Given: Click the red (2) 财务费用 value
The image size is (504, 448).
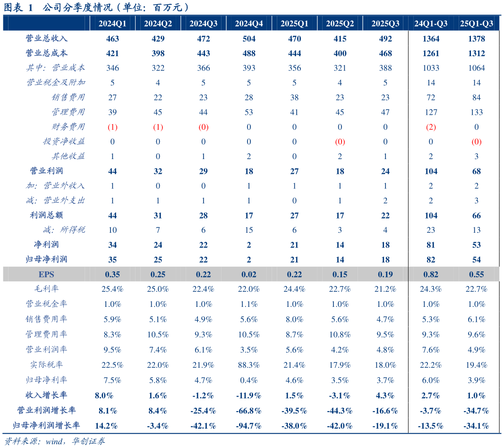Looking at the screenshot, I should coord(431,127).
